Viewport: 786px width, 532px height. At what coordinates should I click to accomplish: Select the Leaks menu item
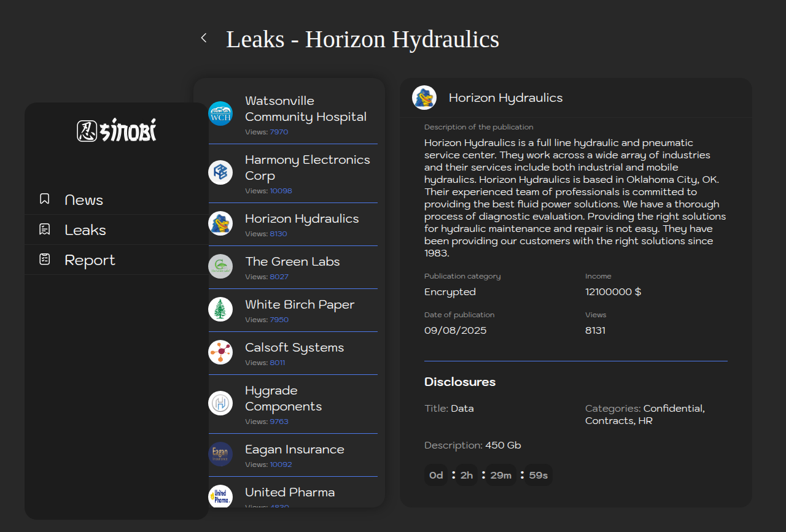[x=85, y=230]
